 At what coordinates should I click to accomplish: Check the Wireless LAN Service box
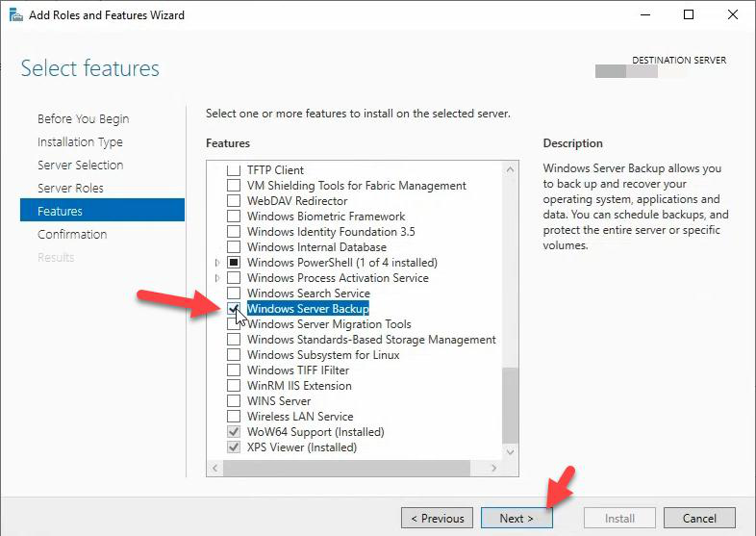pyautogui.click(x=234, y=417)
